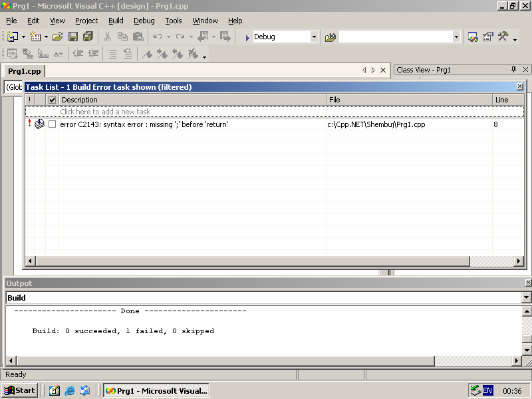Open the Toolbox hammer-and-wrench icon
The image size is (532, 399).
point(503,37)
